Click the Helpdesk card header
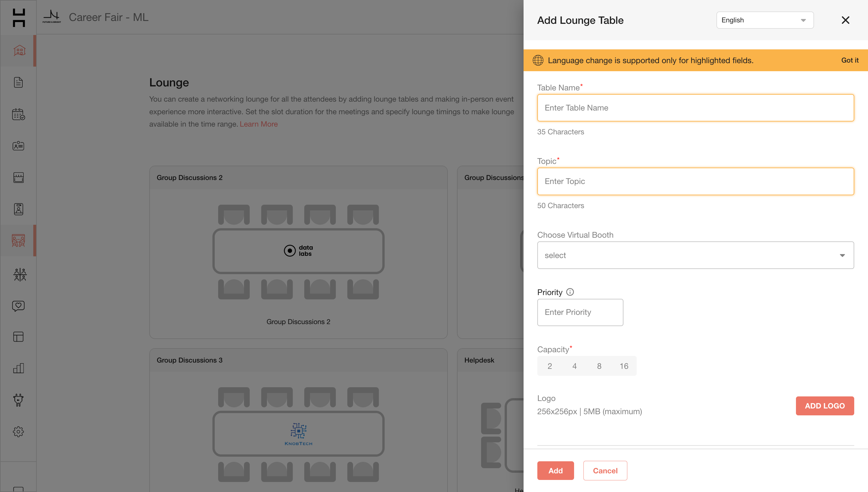Viewport: 868px width, 492px height. point(490,360)
